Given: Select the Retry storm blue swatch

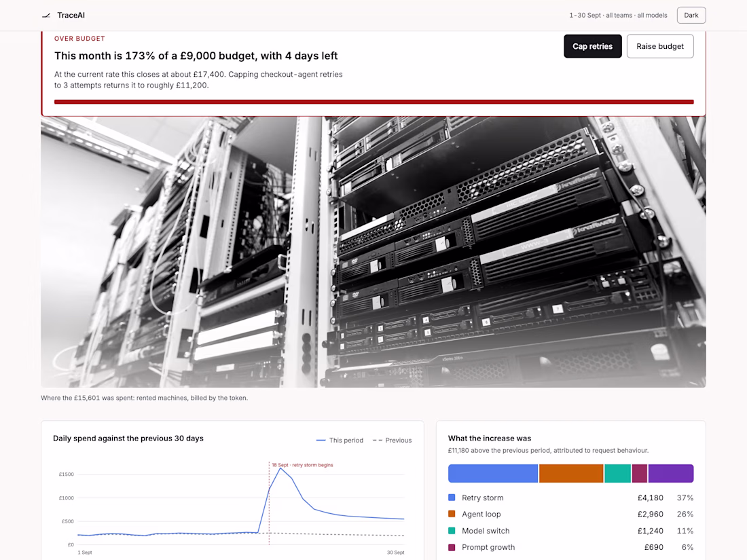Looking at the screenshot, I should click(452, 498).
